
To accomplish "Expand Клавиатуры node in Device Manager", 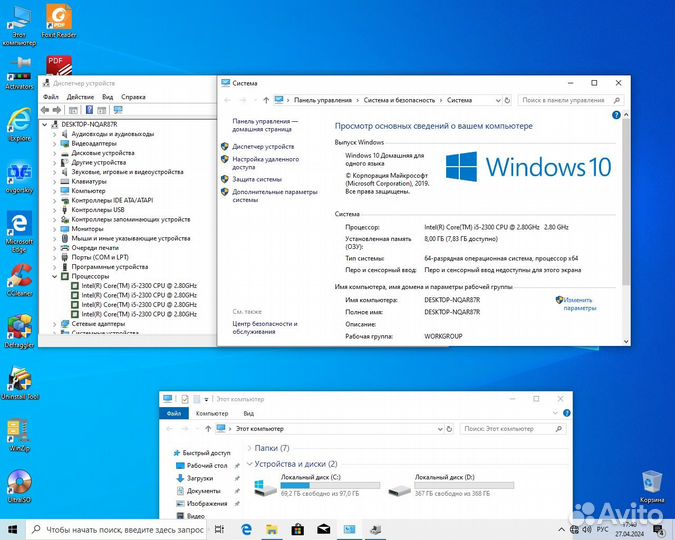I will tap(55, 182).
